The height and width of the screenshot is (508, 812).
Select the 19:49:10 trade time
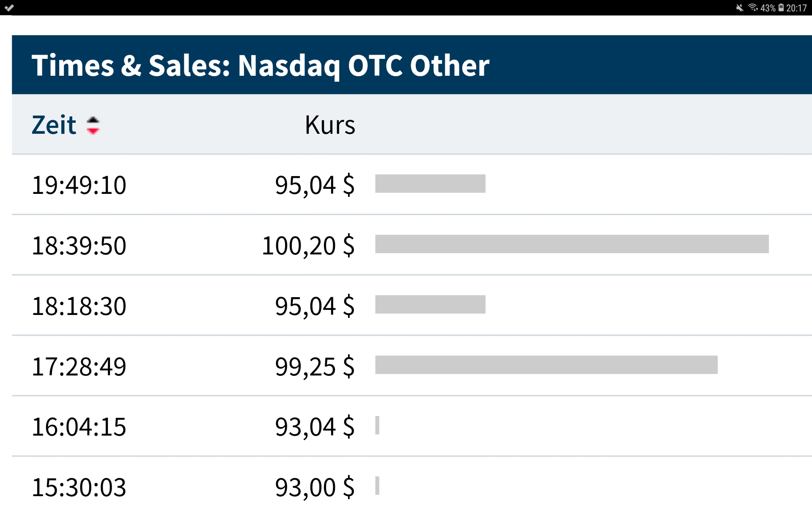[79, 185]
